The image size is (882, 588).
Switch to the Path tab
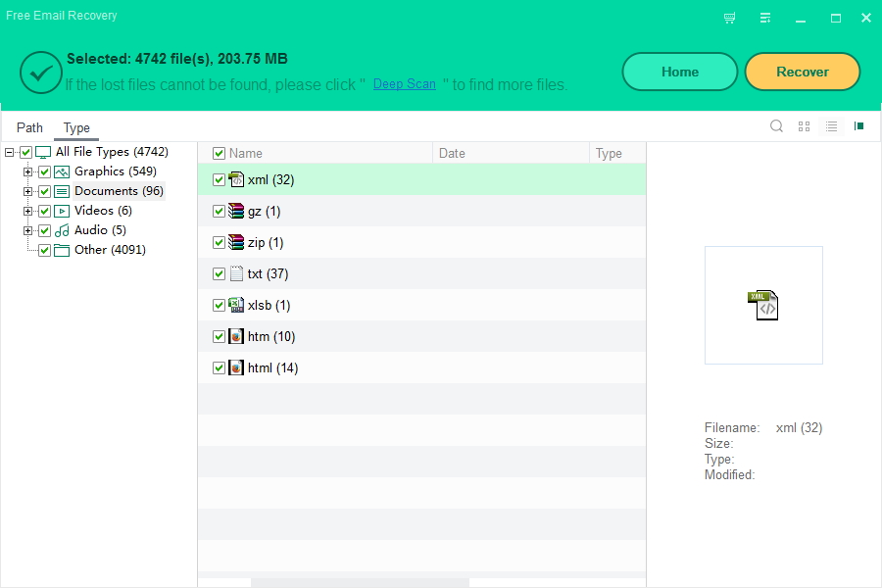click(29, 127)
